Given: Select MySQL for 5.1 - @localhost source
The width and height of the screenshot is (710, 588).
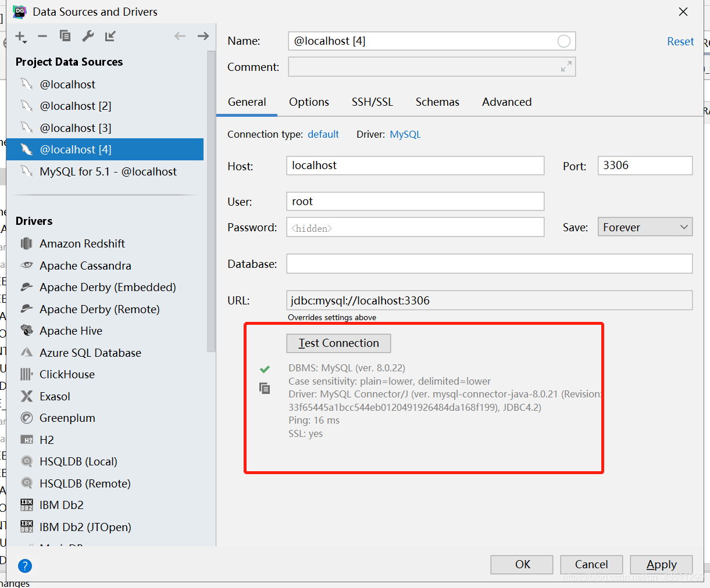Looking at the screenshot, I should pos(105,171).
